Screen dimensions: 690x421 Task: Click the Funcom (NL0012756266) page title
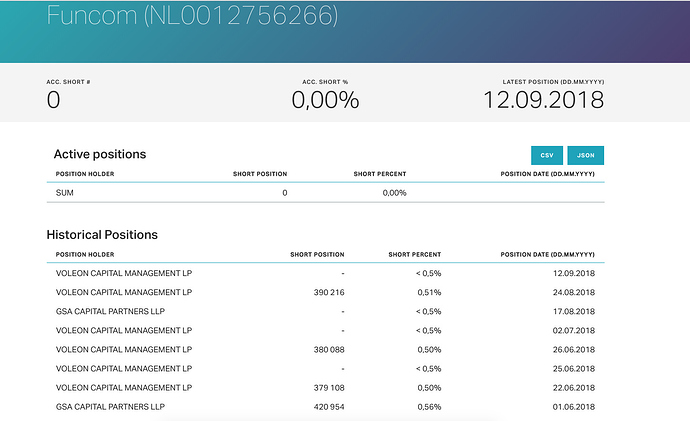coord(192,15)
